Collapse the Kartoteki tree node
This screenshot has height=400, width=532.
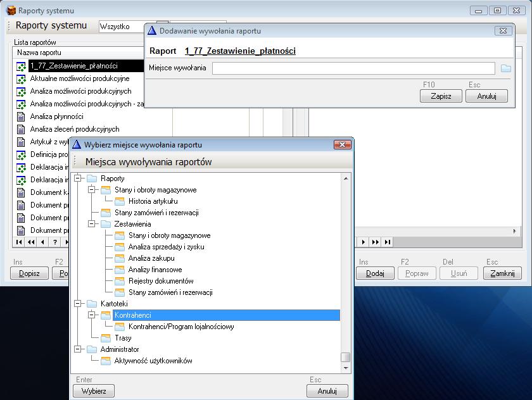pos(78,304)
